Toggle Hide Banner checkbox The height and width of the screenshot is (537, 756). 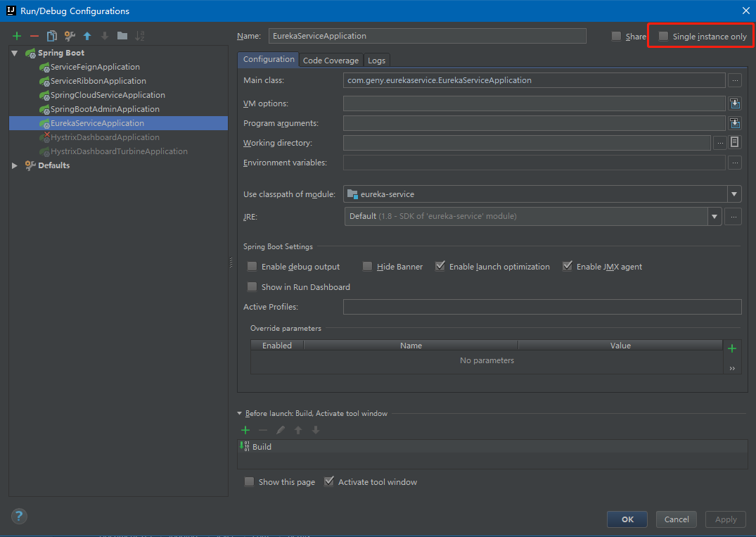click(367, 266)
